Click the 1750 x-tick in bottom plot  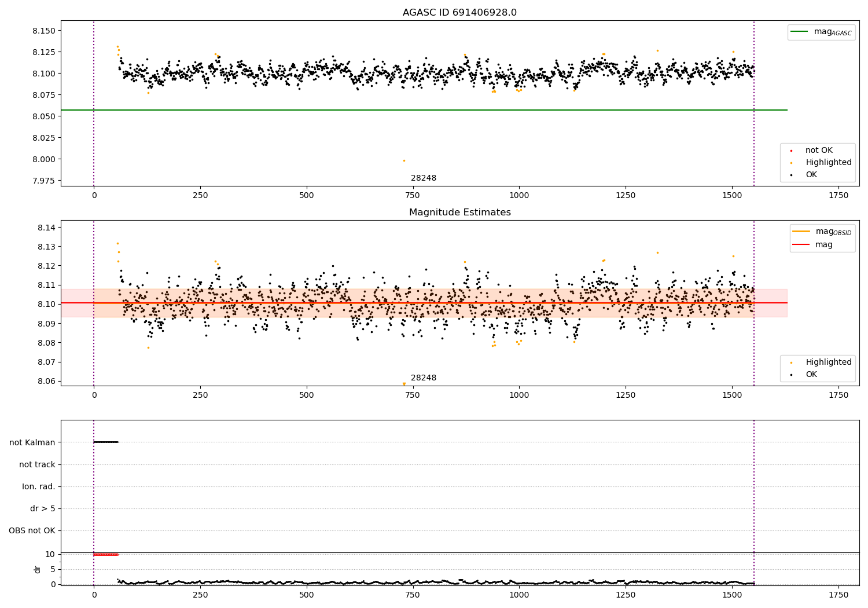pyautogui.click(x=838, y=595)
